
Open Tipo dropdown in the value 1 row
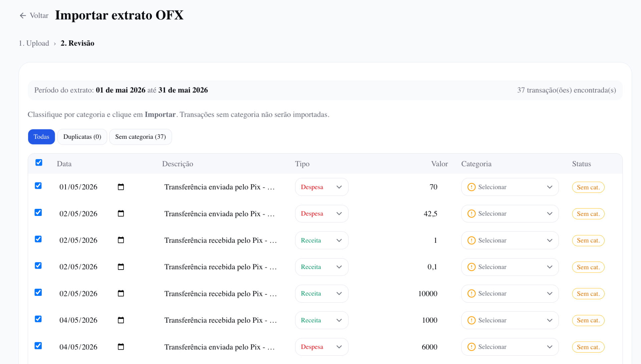322,240
